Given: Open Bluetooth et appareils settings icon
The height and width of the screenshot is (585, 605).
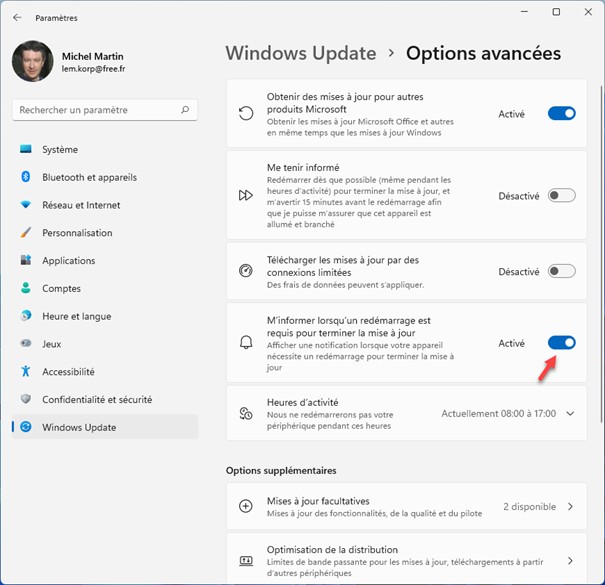Looking at the screenshot, I should 26,177.
